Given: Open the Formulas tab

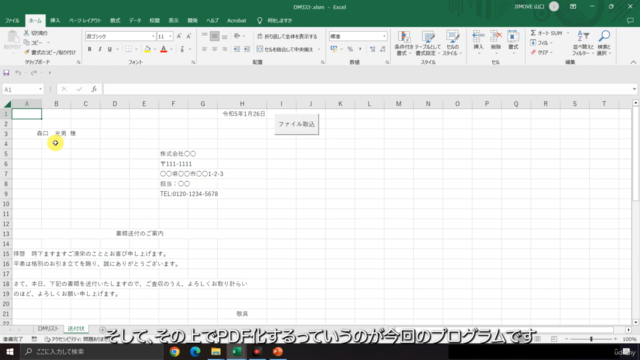Looking at the screenshot, I should (x=115, y=20).
